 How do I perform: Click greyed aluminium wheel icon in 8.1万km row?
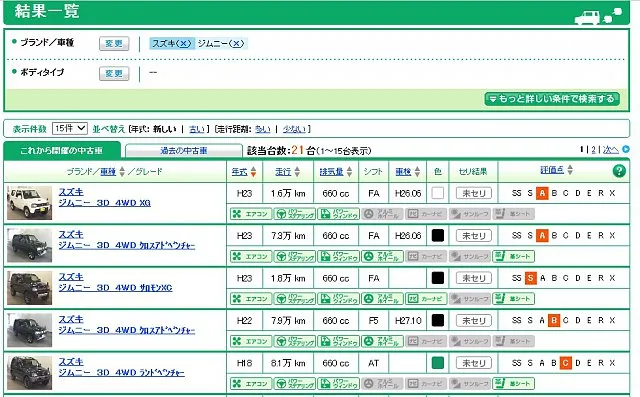click(382, 384)
